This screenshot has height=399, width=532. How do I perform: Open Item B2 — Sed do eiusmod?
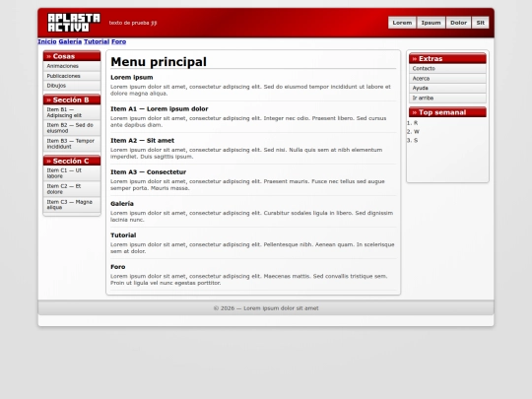click(72, 128)
